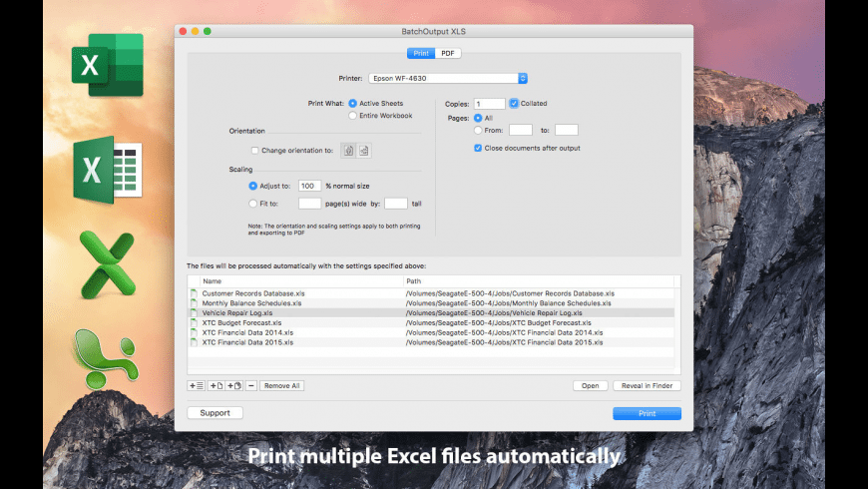Screen dimensions: 868x489
Task: Uncheck Close documents after output
Action: 478,148
